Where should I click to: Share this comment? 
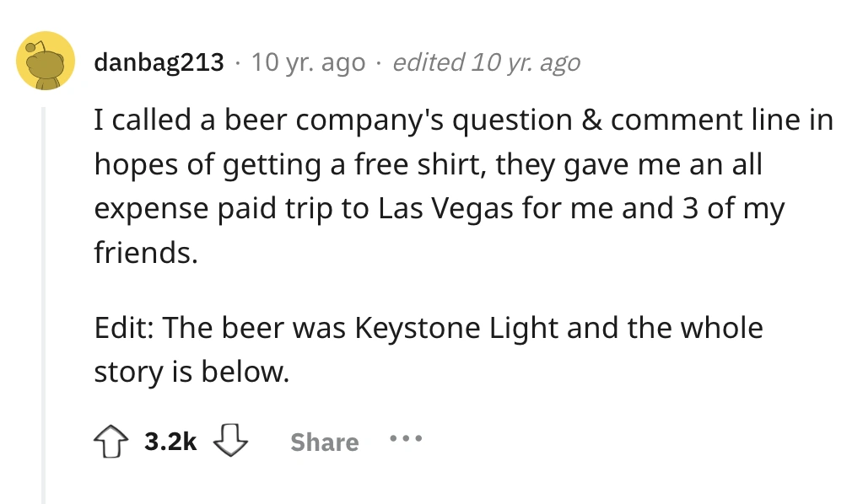click(325, 442)
